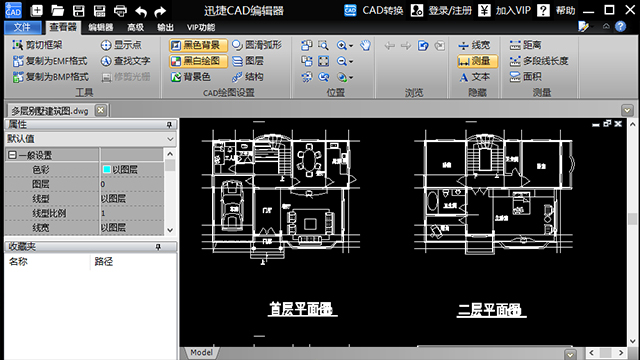The width and height of the screenshot is (640, 360).
Task: Switch to the VIP功能 tab
Action: [x=201, y=27]
